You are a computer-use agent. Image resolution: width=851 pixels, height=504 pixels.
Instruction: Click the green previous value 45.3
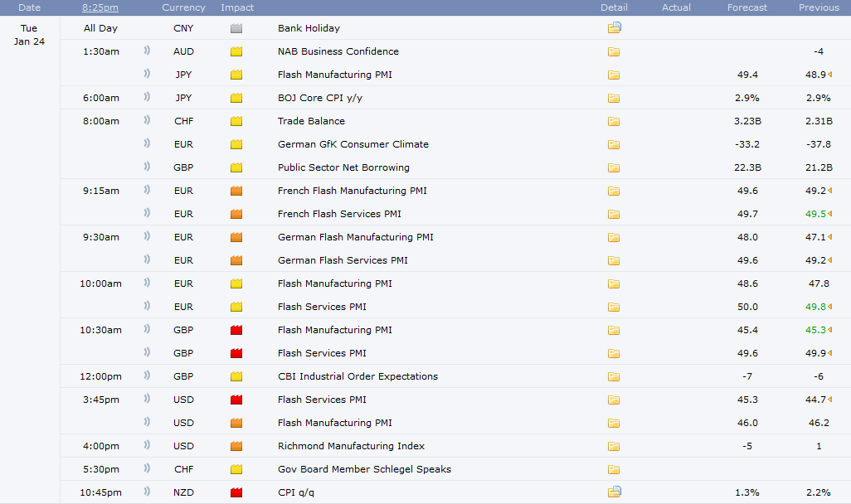pos(815,330)
